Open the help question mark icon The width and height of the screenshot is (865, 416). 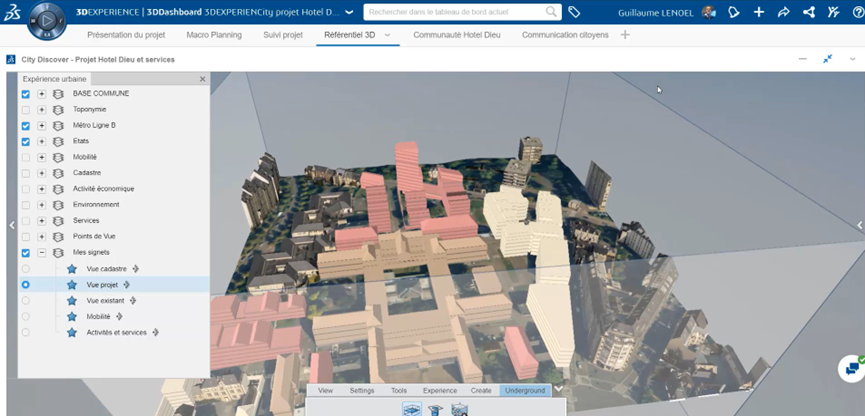tap(858, 12)
